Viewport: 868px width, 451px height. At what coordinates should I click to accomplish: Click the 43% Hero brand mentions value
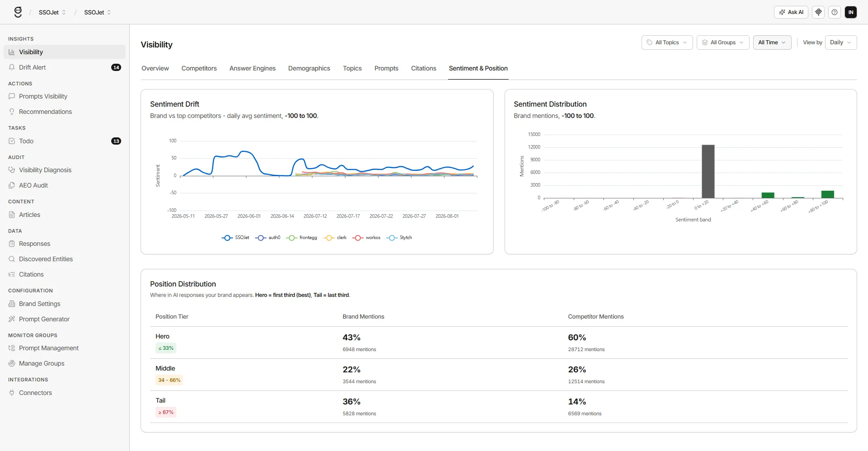tap(351, 338)
